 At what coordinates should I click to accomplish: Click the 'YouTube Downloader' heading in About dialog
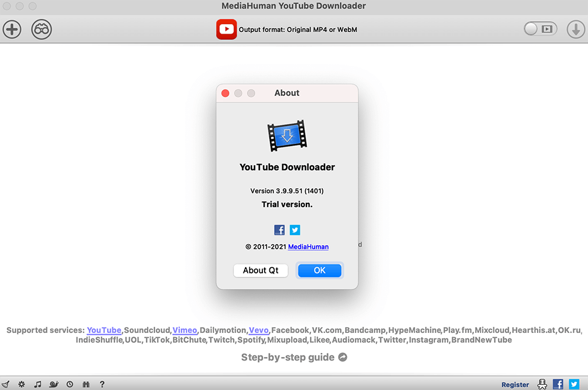tap(287, 167)
